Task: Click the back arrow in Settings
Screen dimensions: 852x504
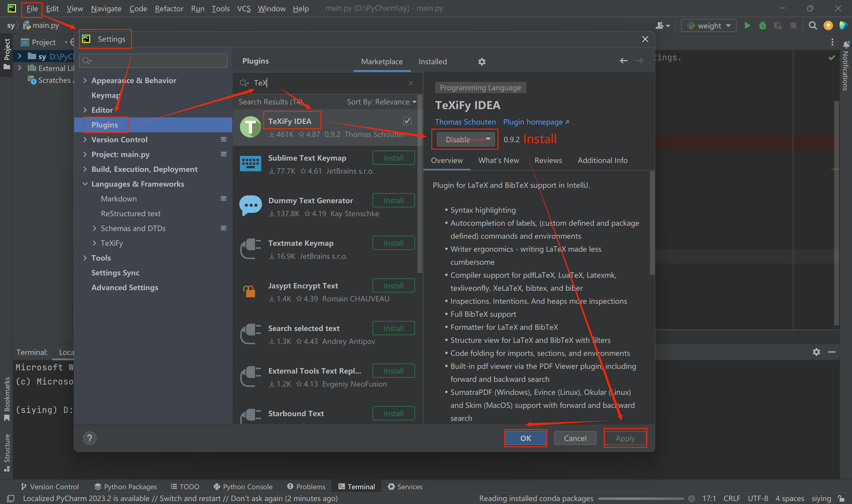Action: [x=623, y=61]
